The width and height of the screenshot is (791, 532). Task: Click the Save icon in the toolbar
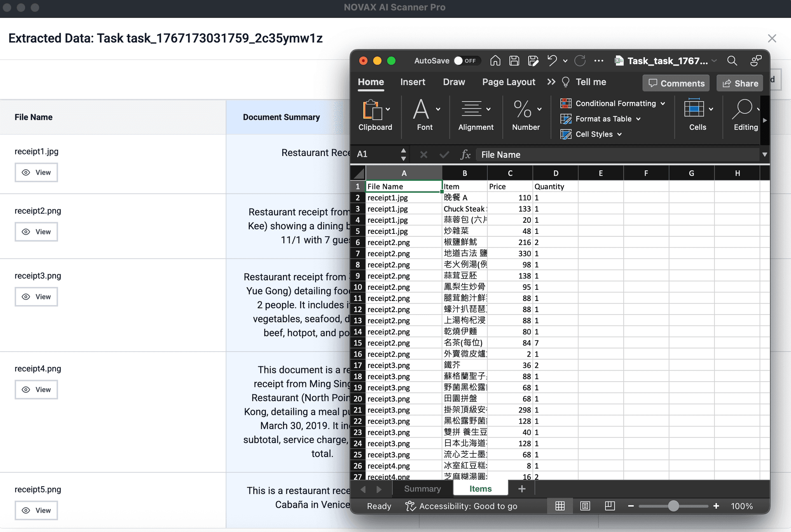(514, 61)
